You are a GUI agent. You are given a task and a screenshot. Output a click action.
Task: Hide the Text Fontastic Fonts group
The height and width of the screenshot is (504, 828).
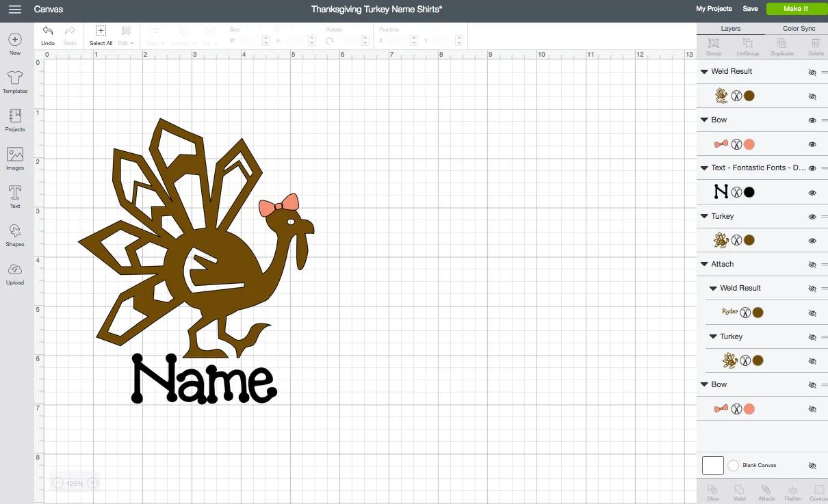click(x=812, y=168)
